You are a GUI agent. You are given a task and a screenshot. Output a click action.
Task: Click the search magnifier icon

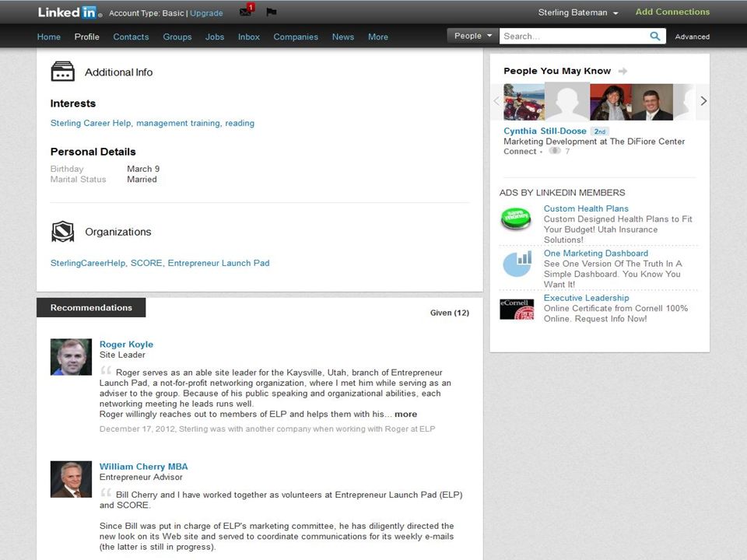[655, 37]
